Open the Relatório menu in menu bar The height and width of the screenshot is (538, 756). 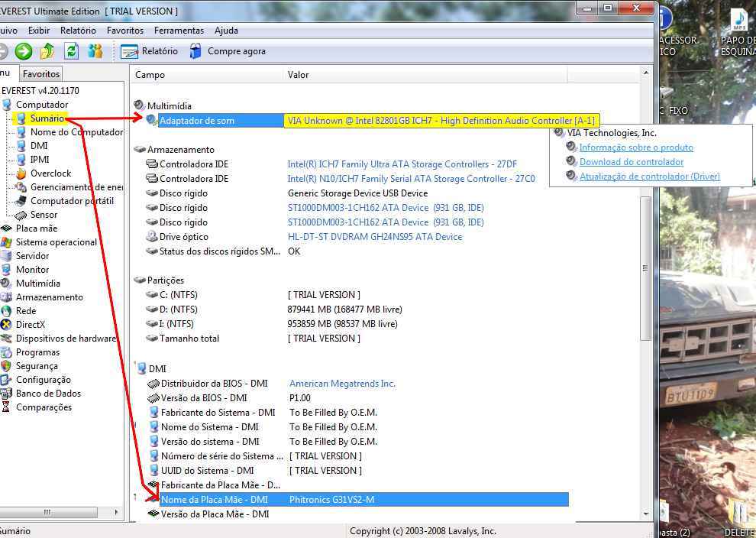click(78, 31)
